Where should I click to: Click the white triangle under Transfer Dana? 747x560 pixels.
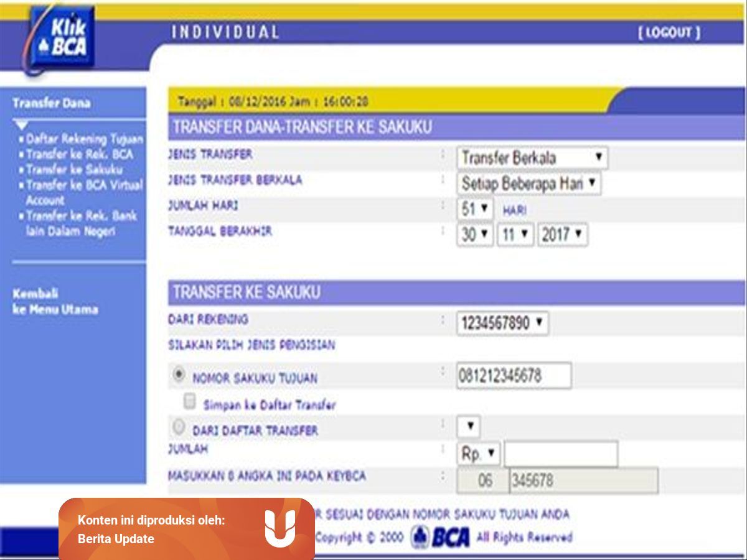[x=22, y=126]
